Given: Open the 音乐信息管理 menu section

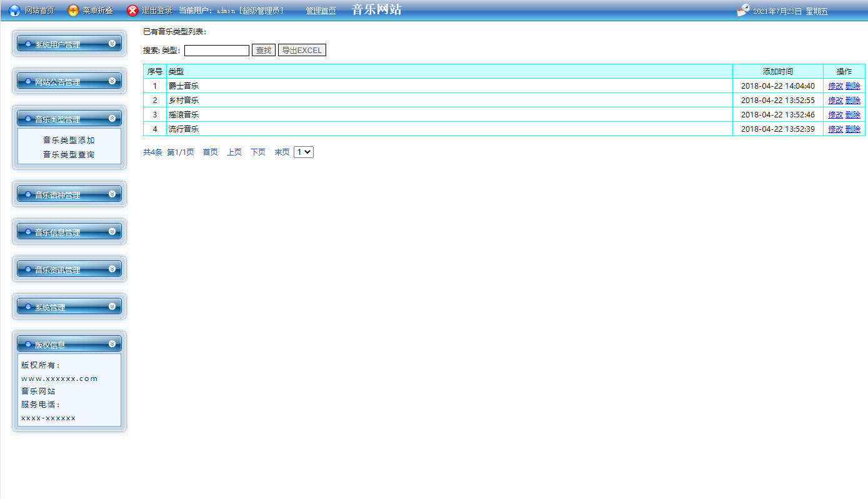Looking at the screenshot, I should click(x=69, y=232).
